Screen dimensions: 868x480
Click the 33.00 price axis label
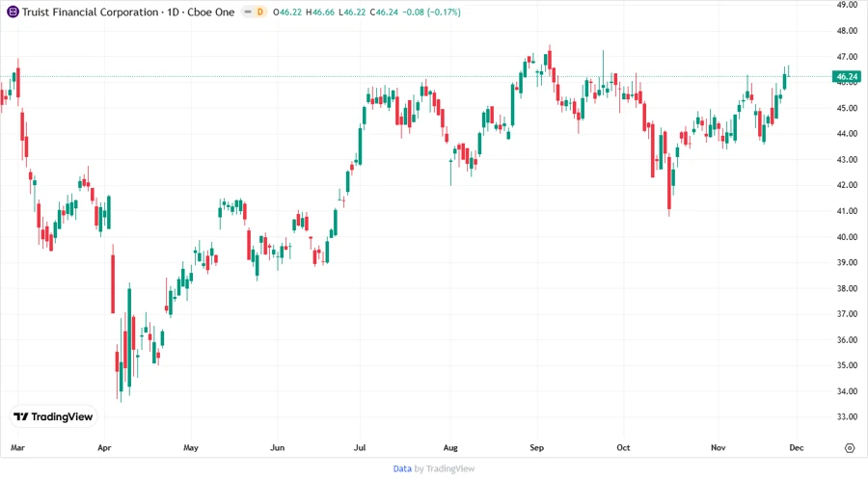847,416
